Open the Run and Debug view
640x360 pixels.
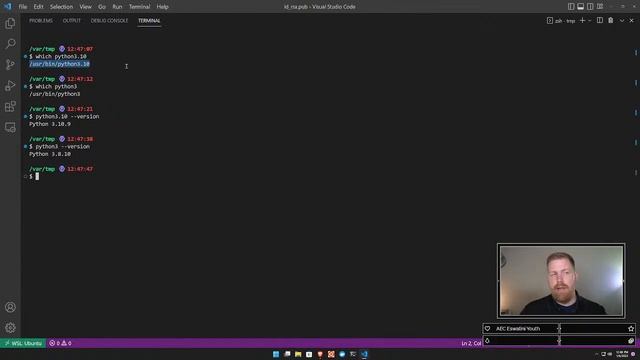point(10,86)
